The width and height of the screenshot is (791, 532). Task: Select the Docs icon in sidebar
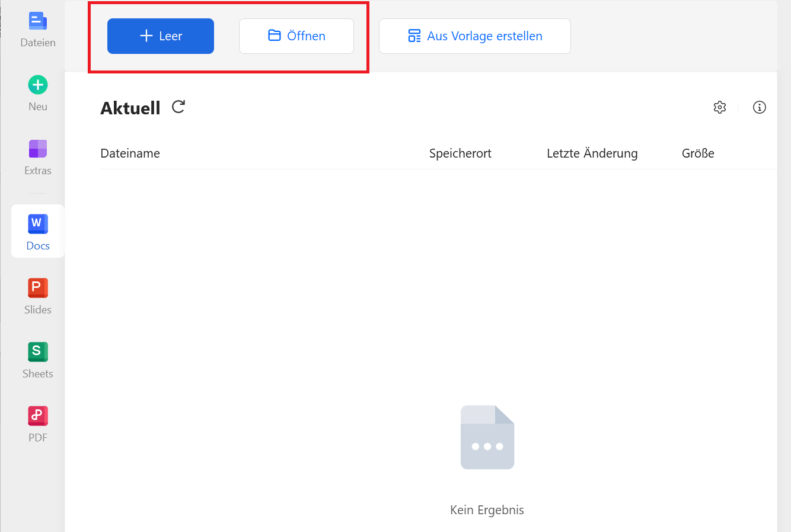click(38, 224)
